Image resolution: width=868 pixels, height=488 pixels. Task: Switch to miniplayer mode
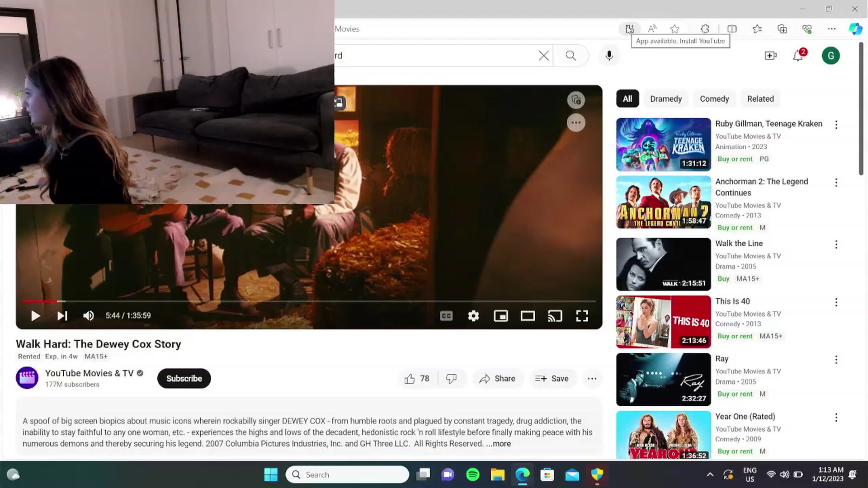click(x=500, y=316)
